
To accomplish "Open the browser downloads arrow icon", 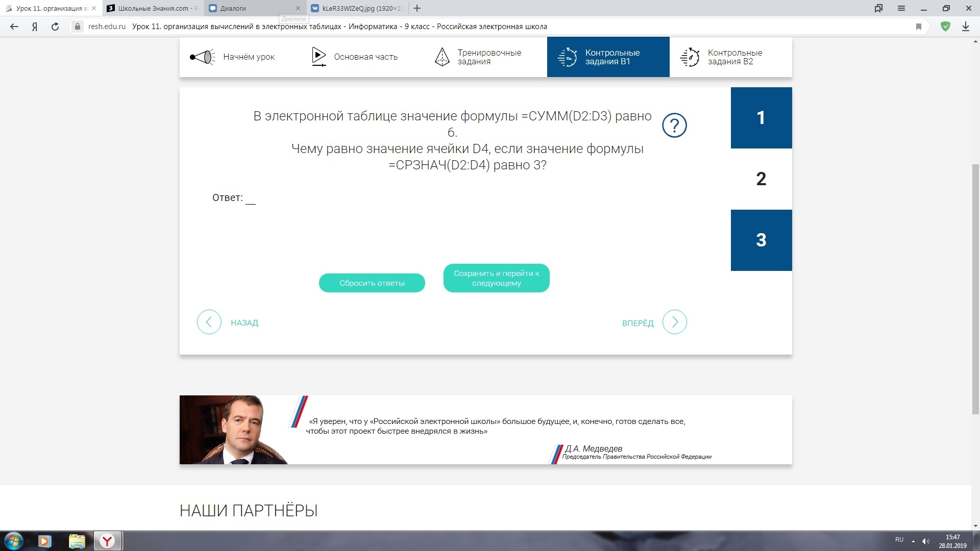I will (x=965, y=27).
